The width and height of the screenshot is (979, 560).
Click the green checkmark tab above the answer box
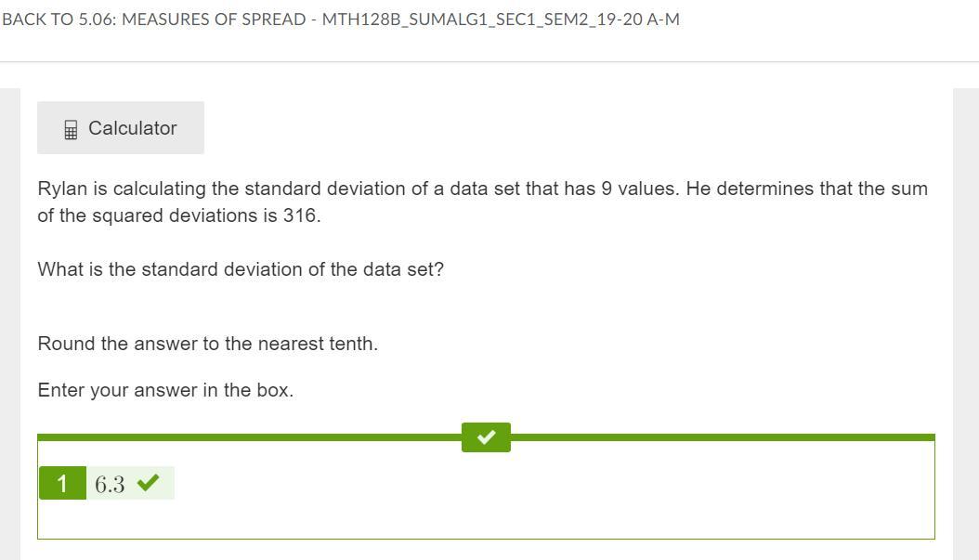(486, 436)
